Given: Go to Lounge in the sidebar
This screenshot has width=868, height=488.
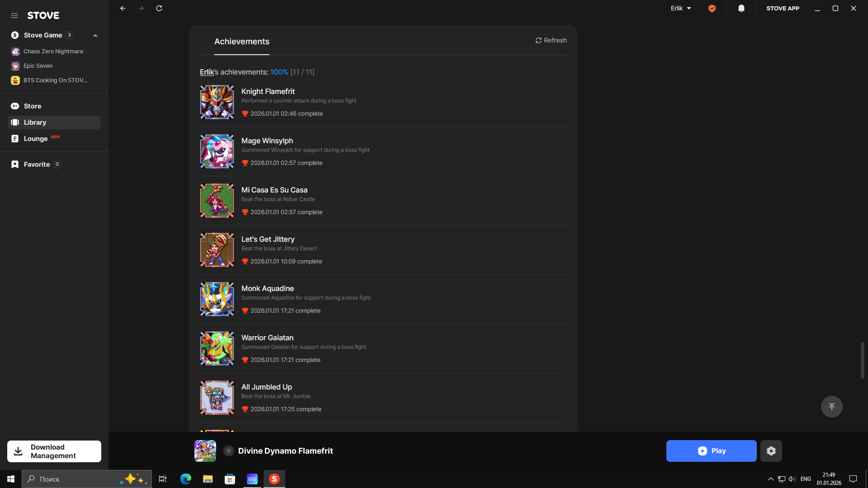Looking at the screenshot, I should click(35, 139).
